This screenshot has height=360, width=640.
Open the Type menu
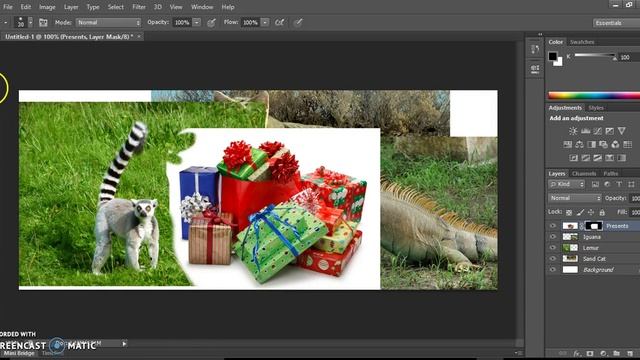[x=93, y=7]
